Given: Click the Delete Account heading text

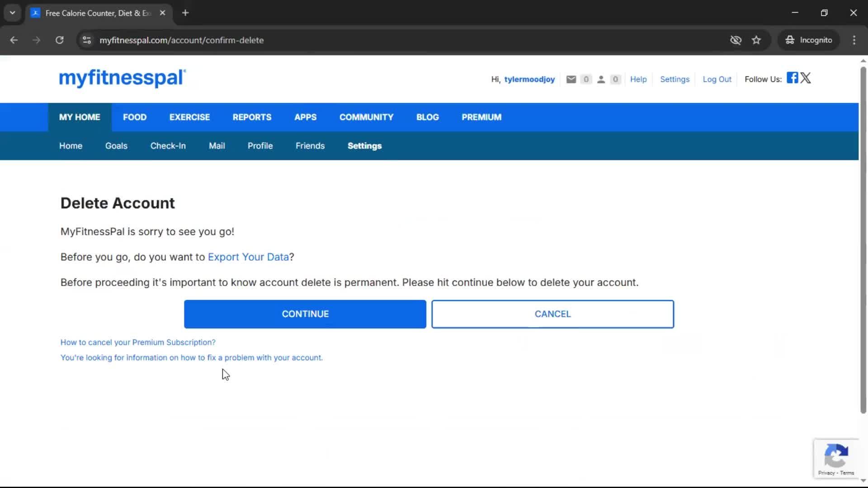Looking at the screenshot, I should (118, 203).
